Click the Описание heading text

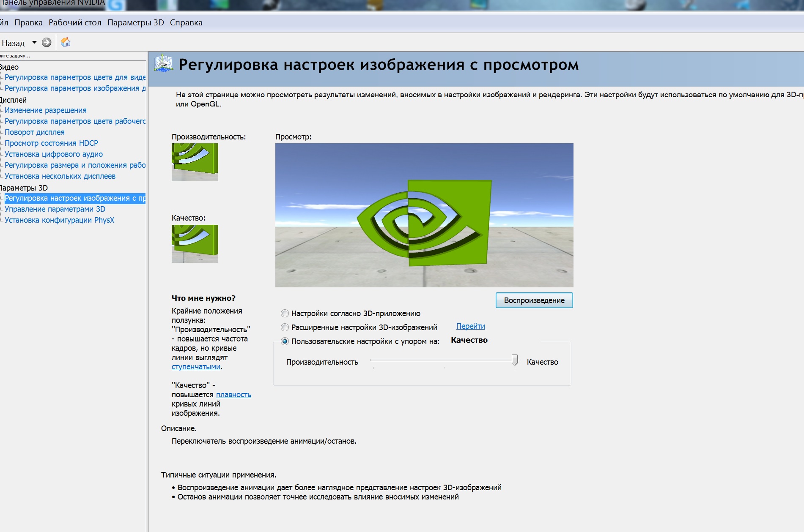[x=179, y=428]
